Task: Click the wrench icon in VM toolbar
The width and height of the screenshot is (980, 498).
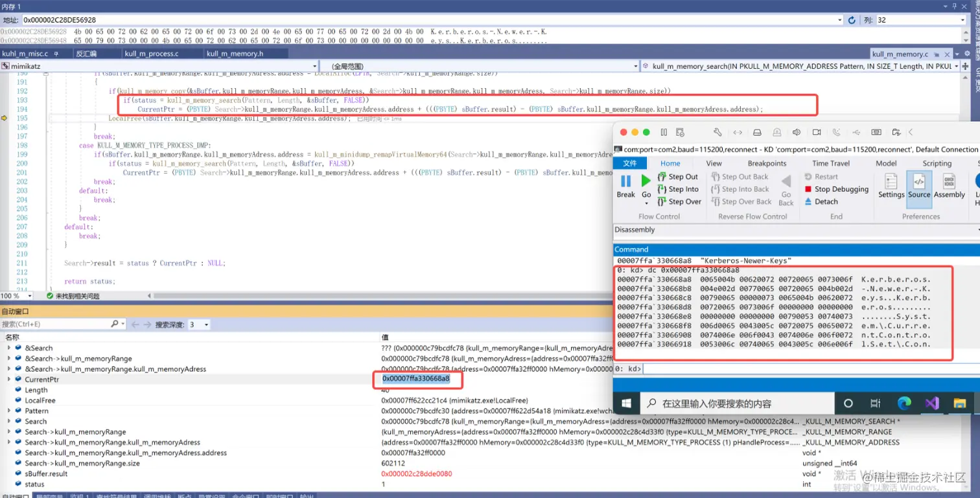Action: pyautogui.click(x=717, y=132)
